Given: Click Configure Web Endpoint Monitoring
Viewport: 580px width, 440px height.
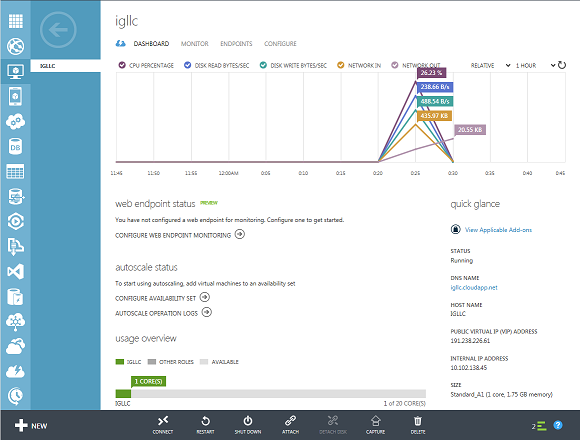Looking at the screenshot, I should [180, 235].
